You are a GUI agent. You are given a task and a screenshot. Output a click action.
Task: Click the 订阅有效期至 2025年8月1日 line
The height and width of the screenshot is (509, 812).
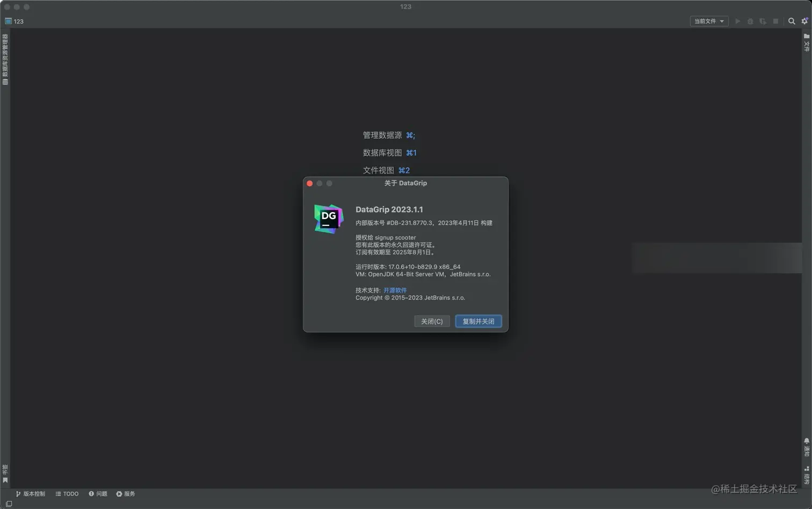click(396, 252)
